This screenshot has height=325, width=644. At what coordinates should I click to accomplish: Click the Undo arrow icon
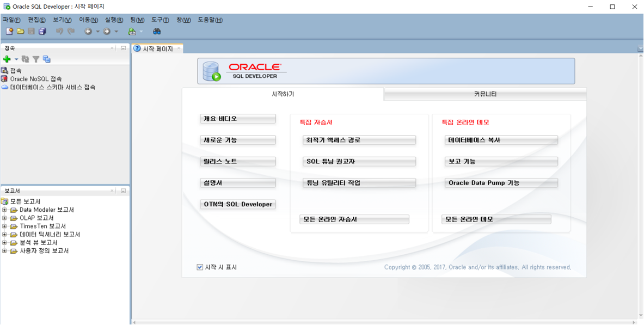[59, 31]
